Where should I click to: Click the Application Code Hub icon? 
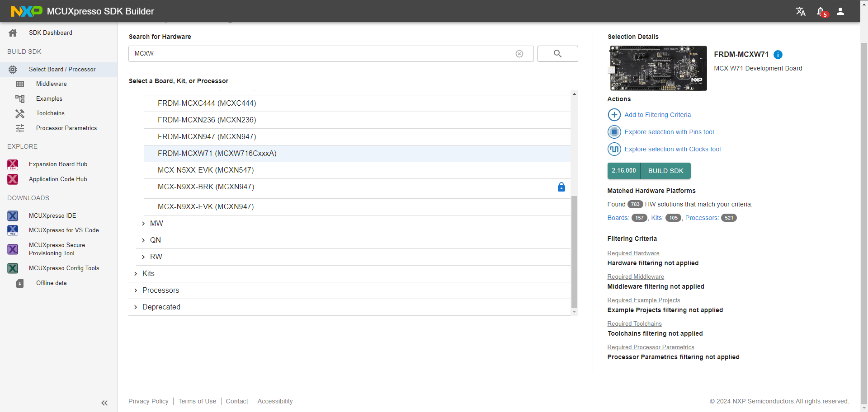[13, 179]
